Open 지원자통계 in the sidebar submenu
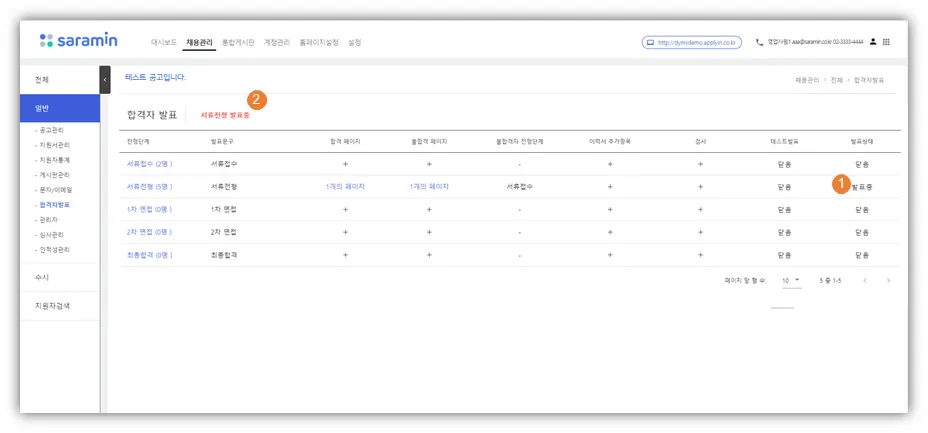The image size is (928, 433). click(x=53, y=160)
